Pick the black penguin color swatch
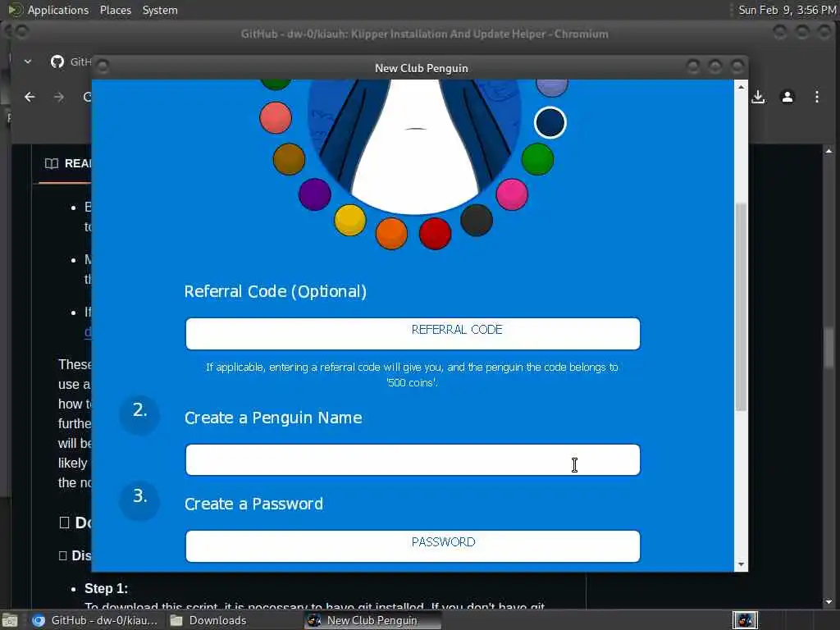The width and height of the screenshot is (840, 630). [477, 220]
